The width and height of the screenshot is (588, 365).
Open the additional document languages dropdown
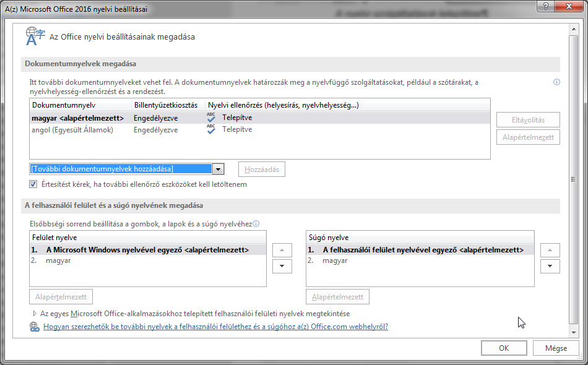218,169
